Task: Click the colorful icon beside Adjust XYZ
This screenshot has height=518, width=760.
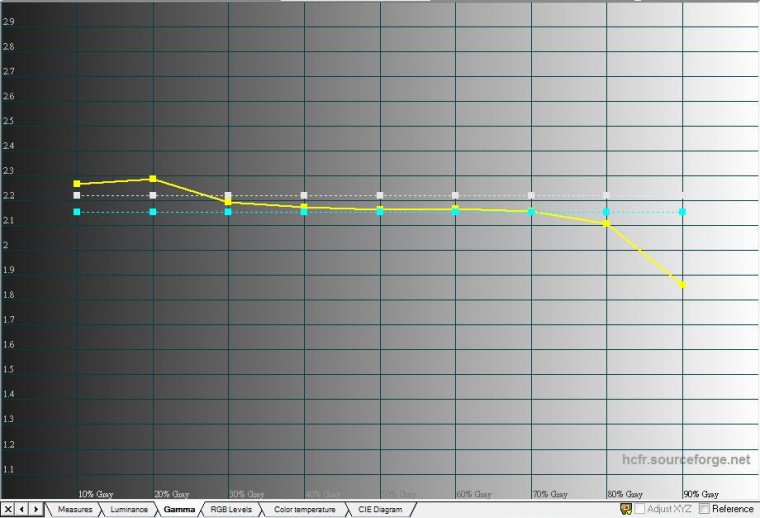Action: 626,509
